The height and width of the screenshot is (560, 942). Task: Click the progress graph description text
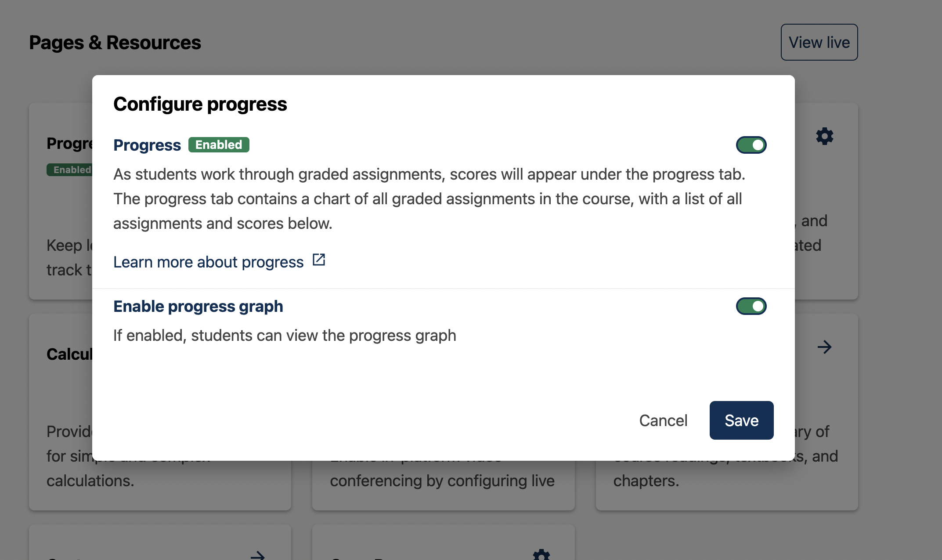pos(285,335)
